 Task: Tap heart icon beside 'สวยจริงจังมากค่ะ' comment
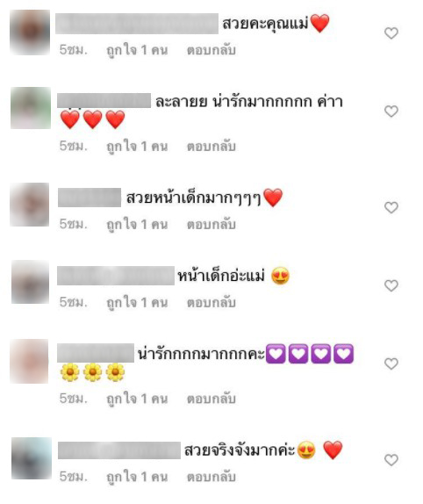[391, 459]
